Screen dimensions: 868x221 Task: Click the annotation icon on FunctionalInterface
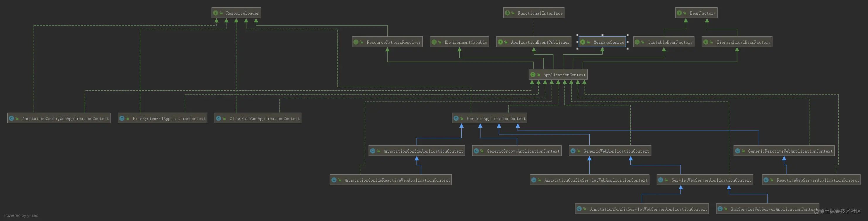pos(507,13)
